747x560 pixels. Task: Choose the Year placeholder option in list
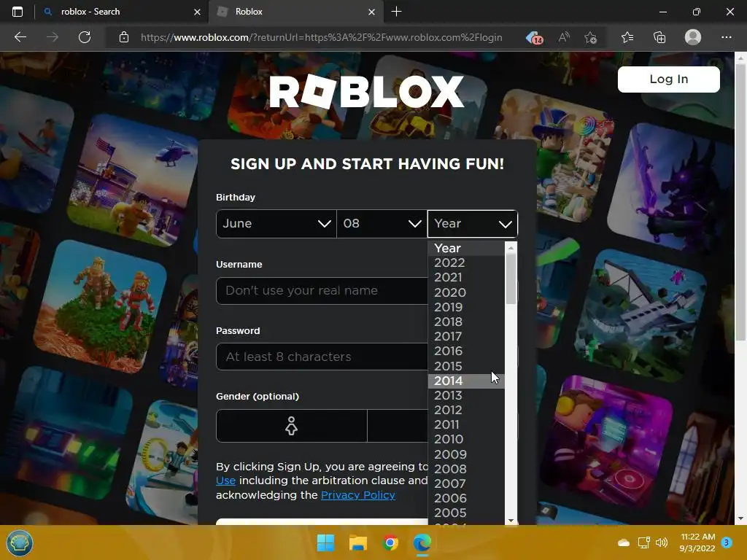466,248
